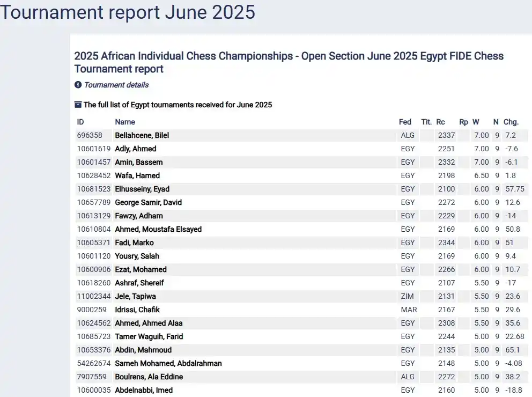
Task: Select rating 2100 in Elhusseiny row
Action: pyautogui.click(x=446, y=189)
